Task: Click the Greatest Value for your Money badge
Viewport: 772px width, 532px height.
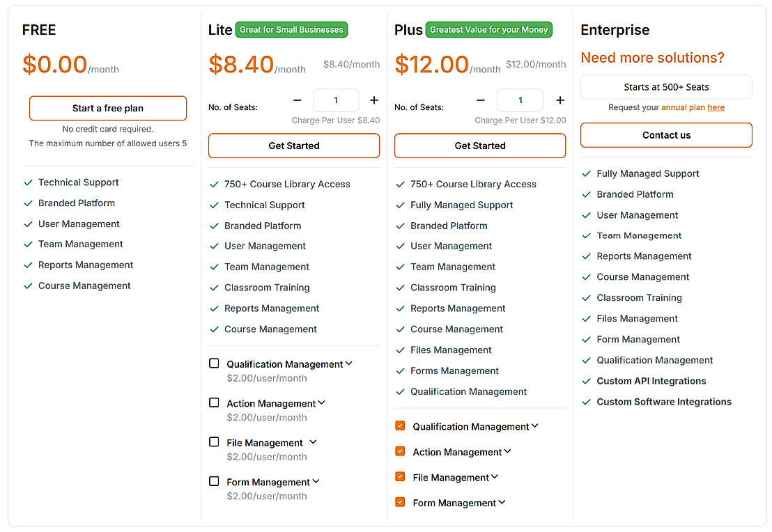Action: [489, 29]
